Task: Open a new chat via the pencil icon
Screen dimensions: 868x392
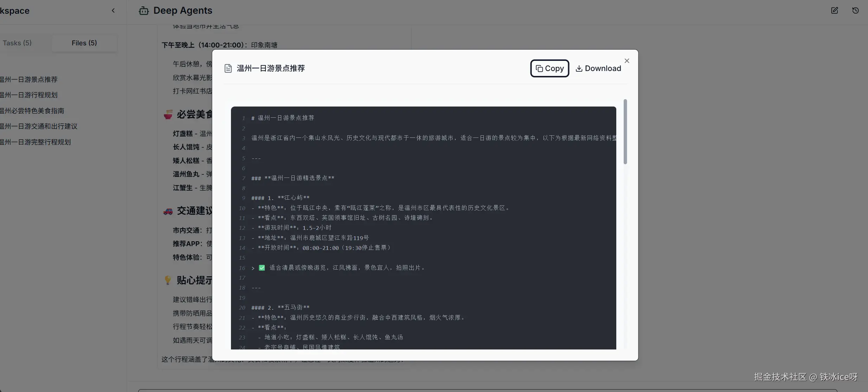Action: point(835,11)
